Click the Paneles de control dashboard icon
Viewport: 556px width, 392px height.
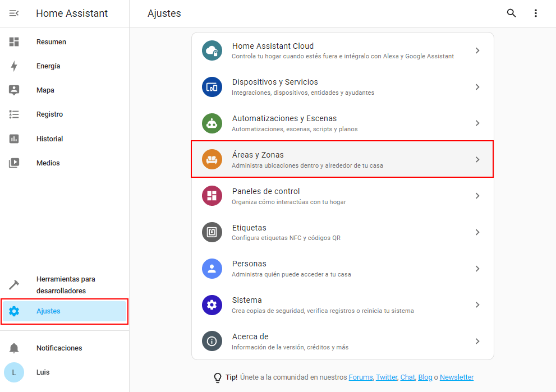point(212,196)
